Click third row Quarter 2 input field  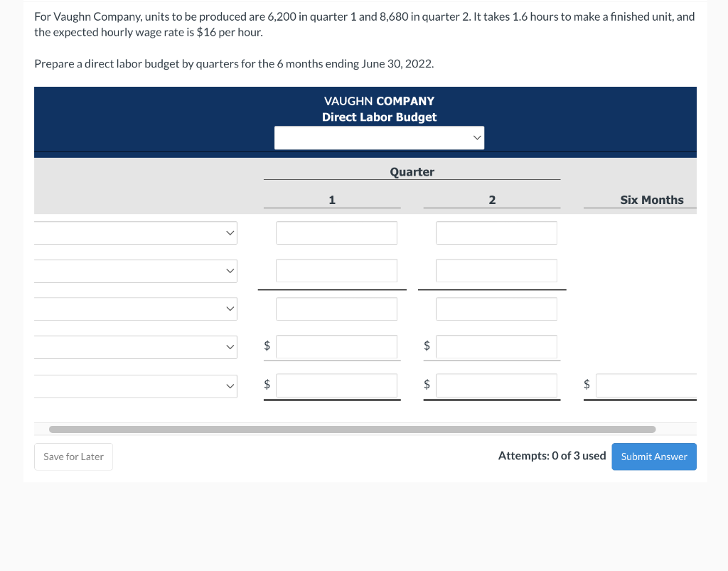[496, 309]
